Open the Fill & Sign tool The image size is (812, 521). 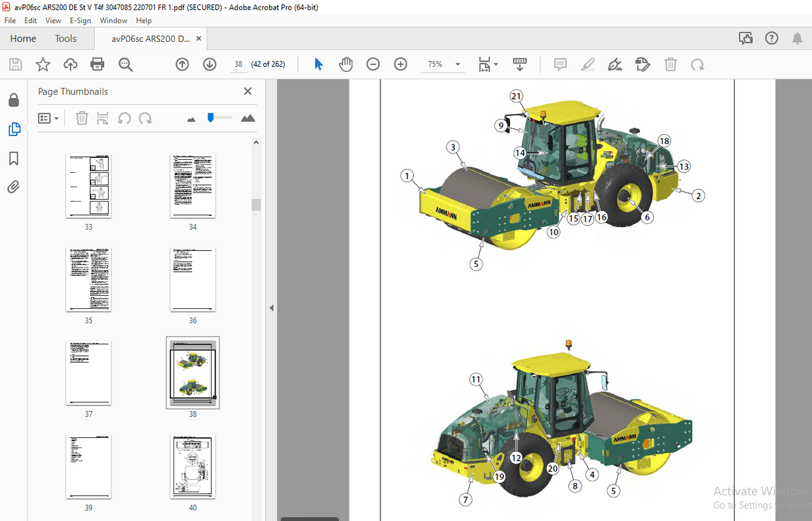(x=615, y=64)
